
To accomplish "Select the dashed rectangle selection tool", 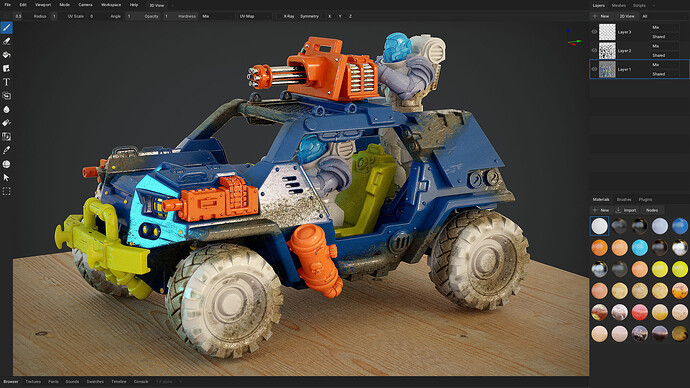I will (6, 191).
